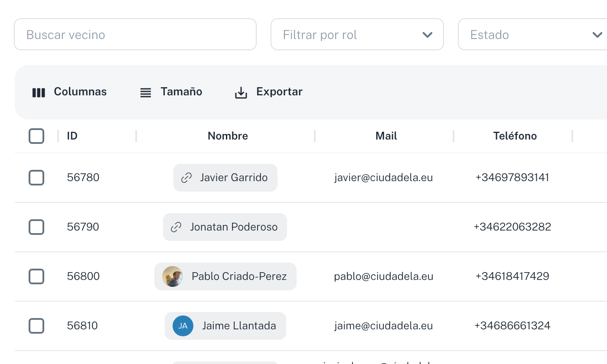Click the ID cell 56780
The height and width of the screenshot is (364, 607).
coord(83,178)
